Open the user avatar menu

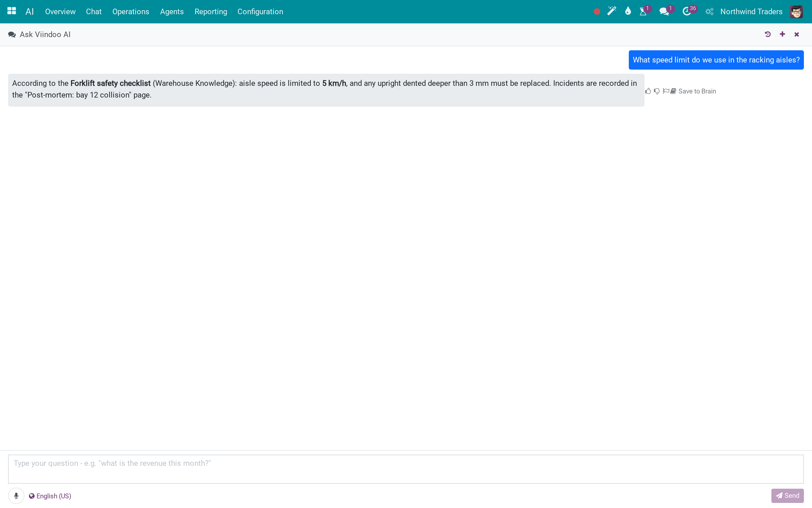tap(796, 11)
